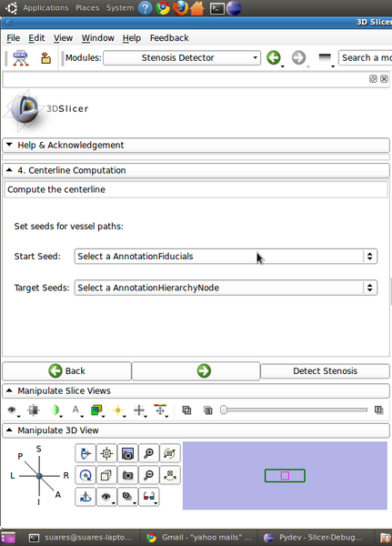The image size is (392, 546).
Task: Open the 3D view visibility eye menu
Action: tap(106, 497)
